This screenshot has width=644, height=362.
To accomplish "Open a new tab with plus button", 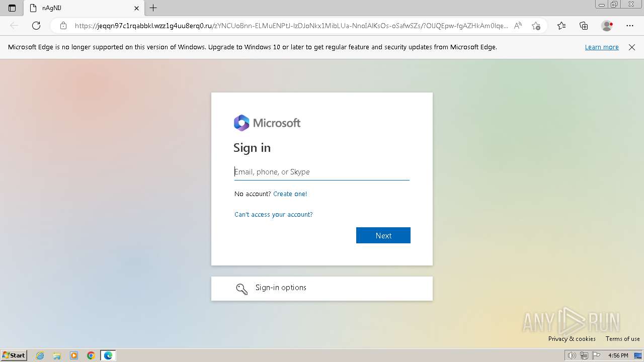I will point(153,8).
